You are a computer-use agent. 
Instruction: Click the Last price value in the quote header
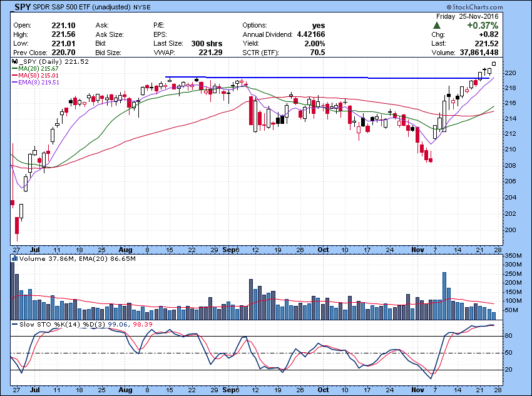(x=487, y=43)
